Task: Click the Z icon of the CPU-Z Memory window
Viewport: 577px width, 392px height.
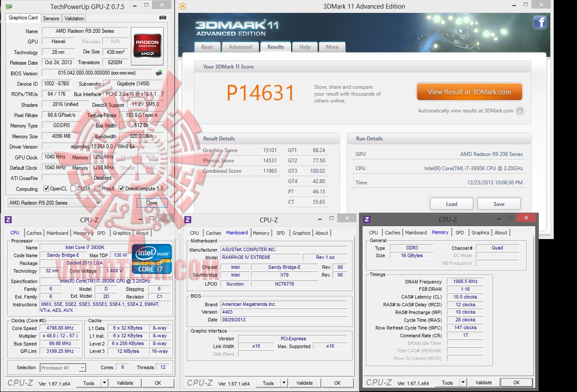Action: click(367, 219)
